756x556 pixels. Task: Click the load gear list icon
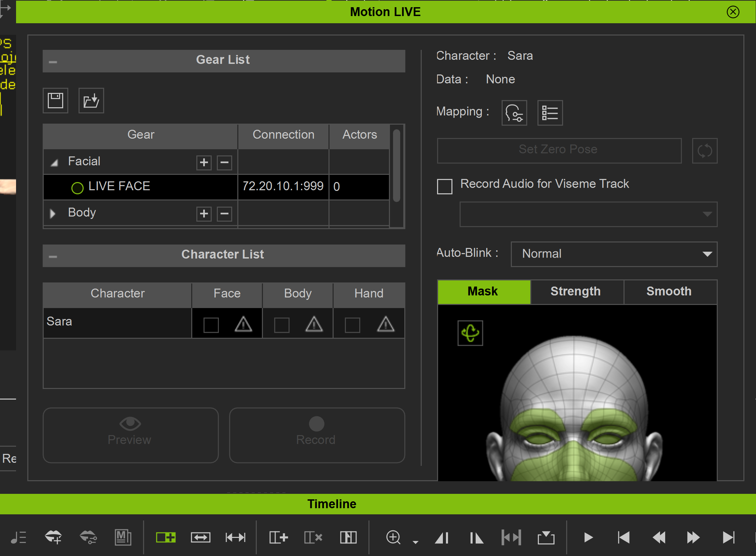tap(91, 101)
